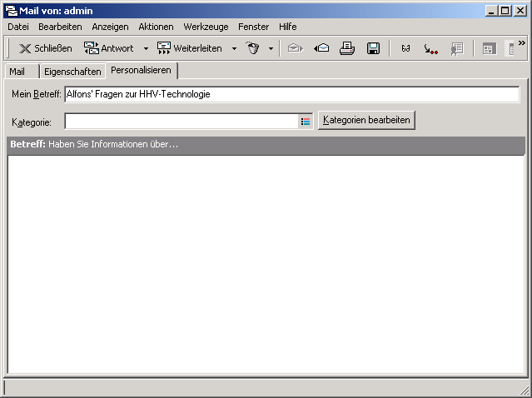Maximize the Mail von: admin window

point(505,11)
